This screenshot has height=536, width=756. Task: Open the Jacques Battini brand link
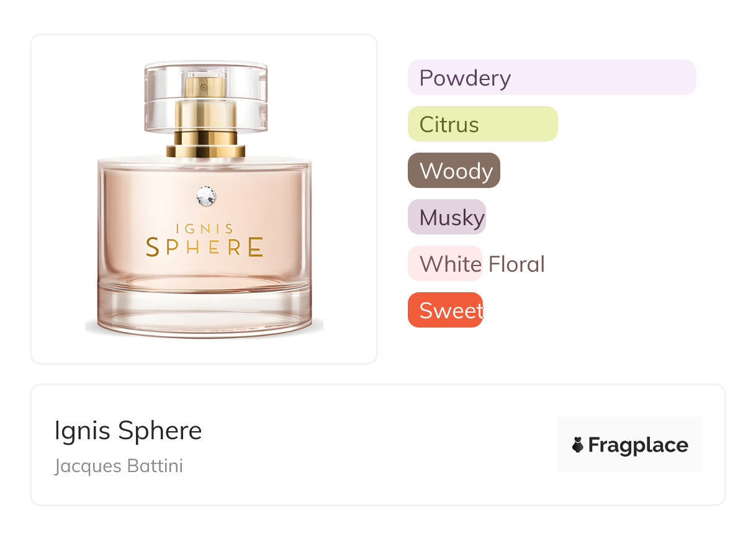[119, 466]
